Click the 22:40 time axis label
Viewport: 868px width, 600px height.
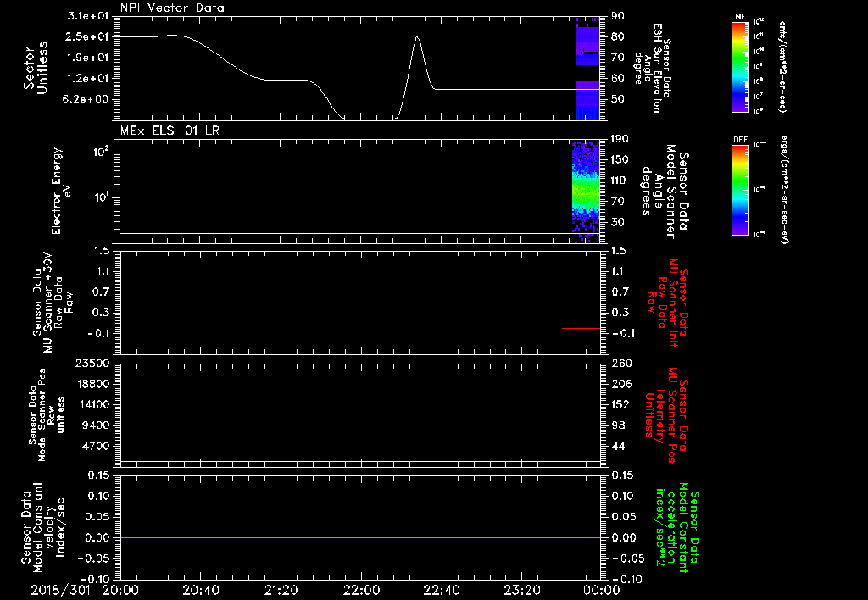point(442,590)
